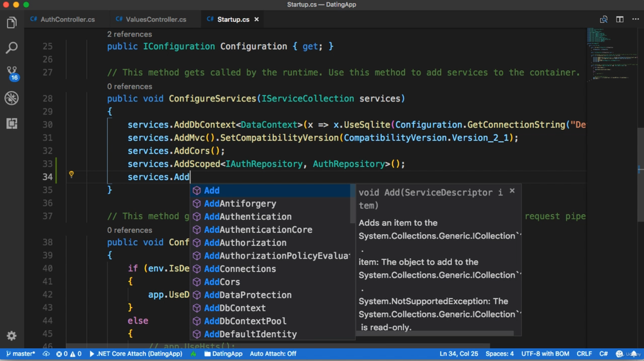The height and width of the screenshot is (361, 644).
Task: Click line number 33 in gutter
Action: (x=48, y=164)
